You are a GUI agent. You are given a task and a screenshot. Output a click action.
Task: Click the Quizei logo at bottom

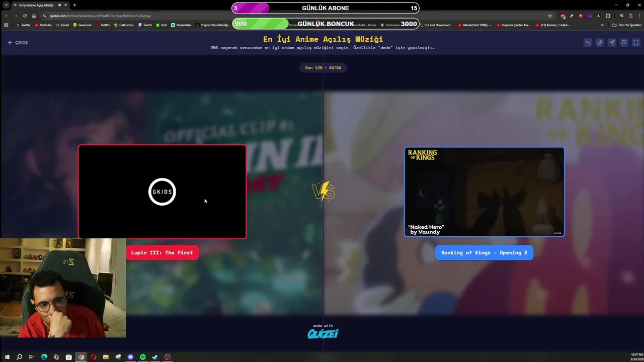[x=323, y=333]
